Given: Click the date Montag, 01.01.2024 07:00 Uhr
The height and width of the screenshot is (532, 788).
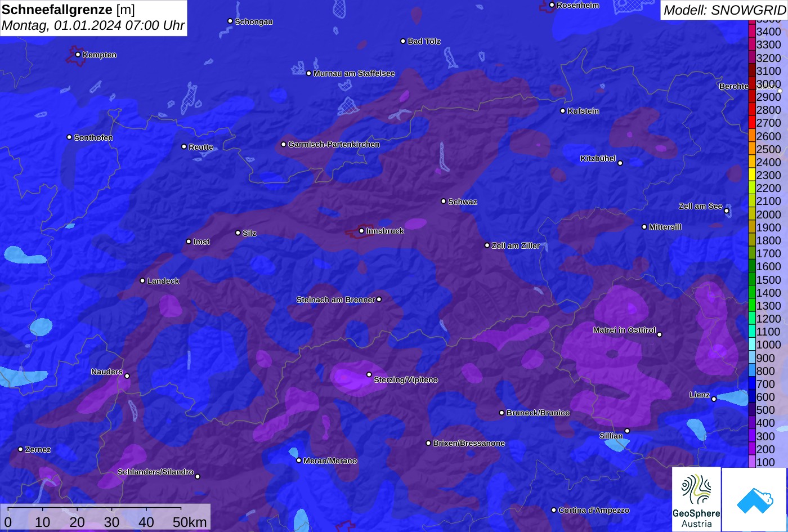Looking at the screenshot, I should pos(93,26).
